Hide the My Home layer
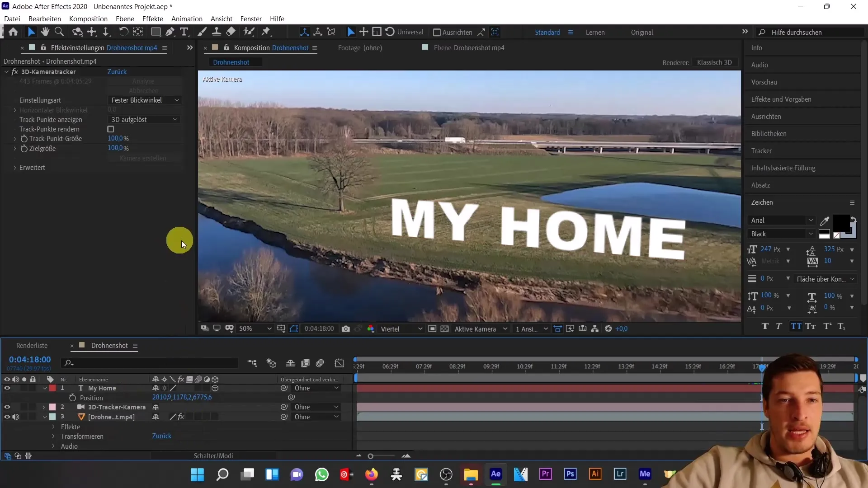The height and width of the screenshot is (488, 868). coord(7,388)
